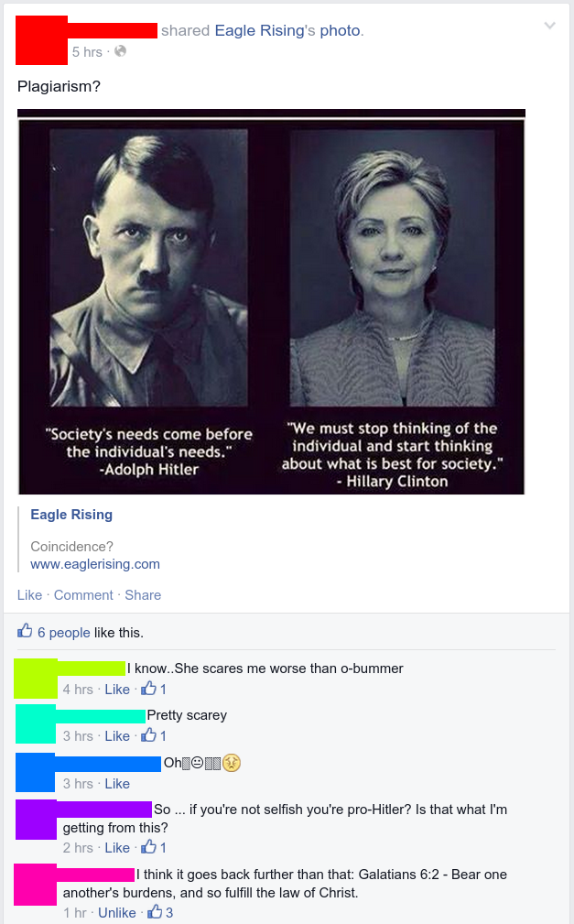Click thumbs-up count 3 on Galatians comment
Viewport: 574px width, 924px height.
[159, 912]
